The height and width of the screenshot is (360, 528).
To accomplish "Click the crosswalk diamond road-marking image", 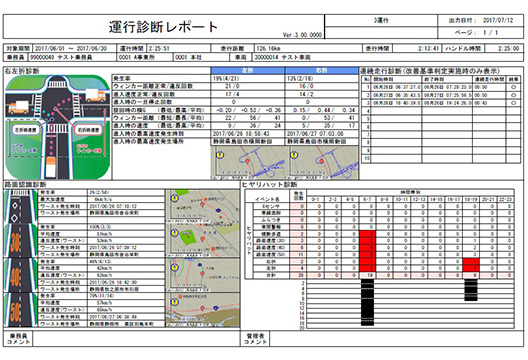I will point(21,206).
